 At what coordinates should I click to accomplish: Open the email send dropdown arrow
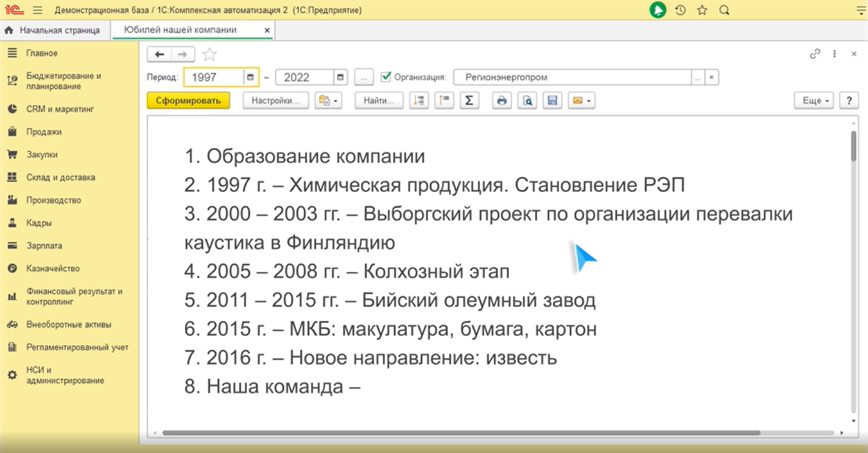coord(588,100)
